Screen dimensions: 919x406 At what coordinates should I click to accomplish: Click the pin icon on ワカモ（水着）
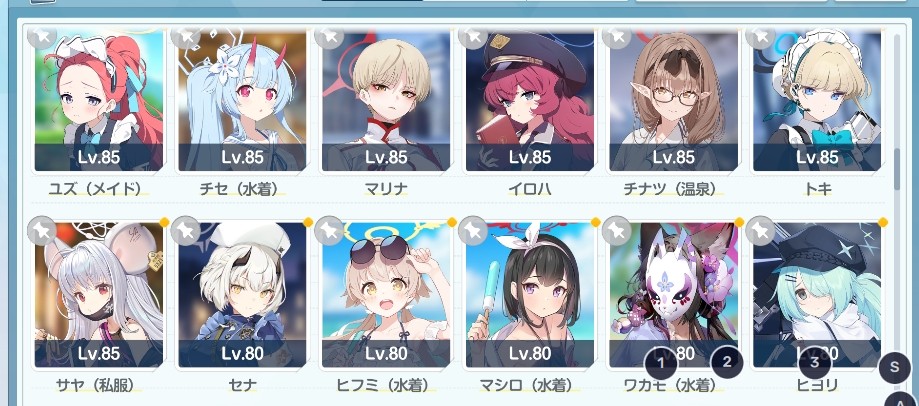(616, 230)
